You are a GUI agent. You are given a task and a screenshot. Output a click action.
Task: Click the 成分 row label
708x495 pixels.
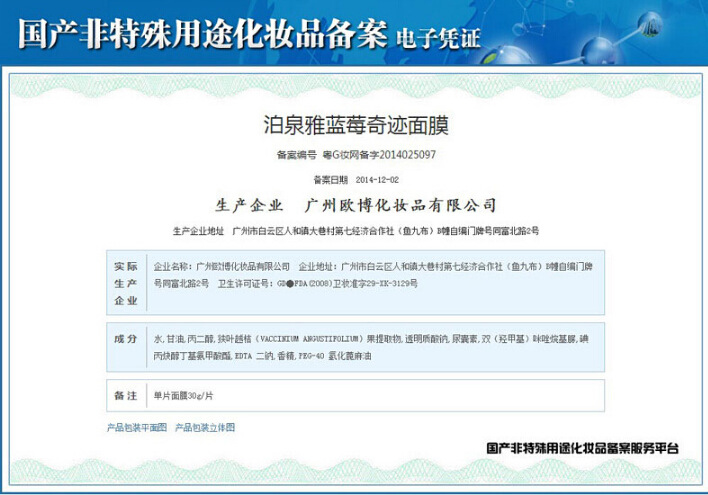point(126,339)
